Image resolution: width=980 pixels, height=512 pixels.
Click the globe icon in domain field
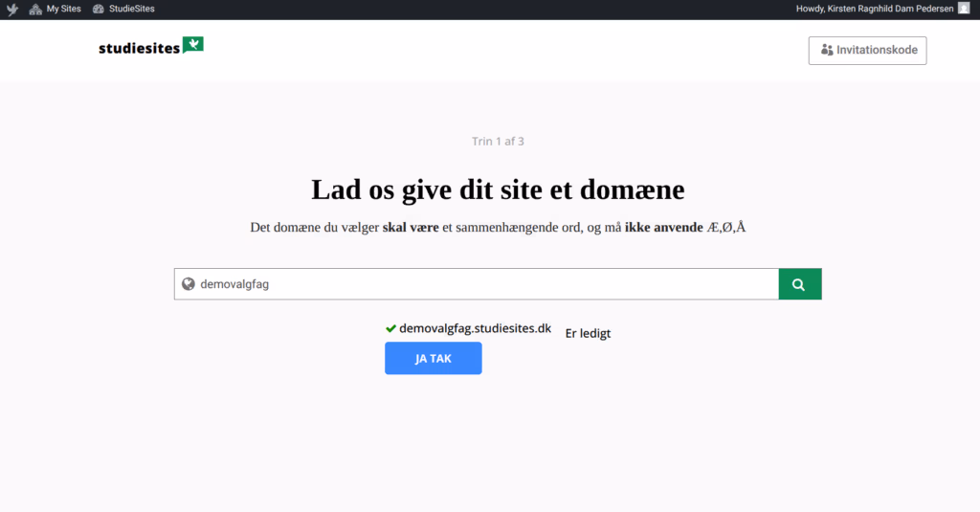(189, 284)
